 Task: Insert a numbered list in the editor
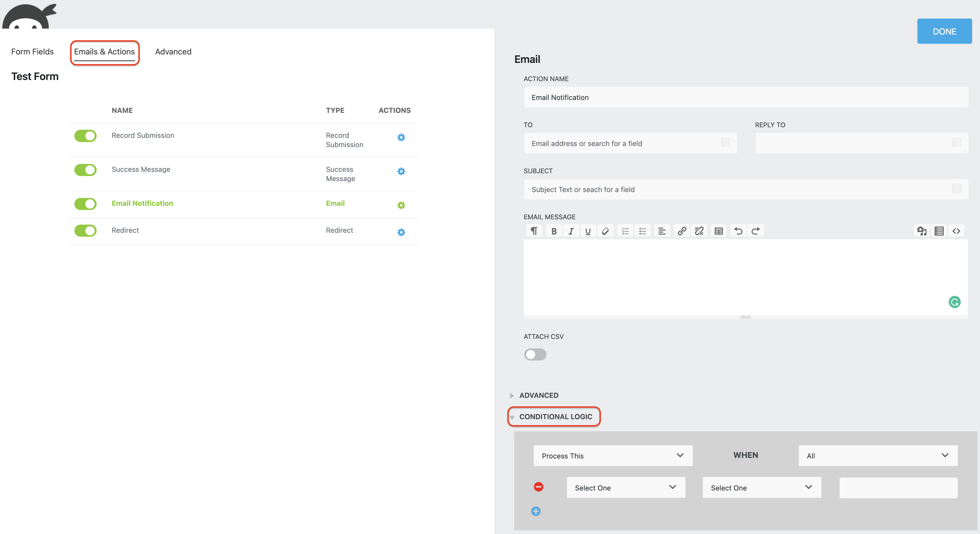pyautogui.click(x=625, y=231)
